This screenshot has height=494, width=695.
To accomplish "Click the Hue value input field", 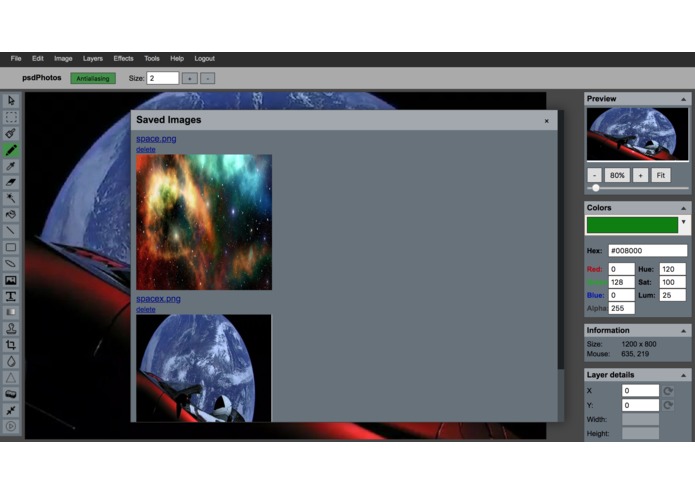I will [672, 269].
